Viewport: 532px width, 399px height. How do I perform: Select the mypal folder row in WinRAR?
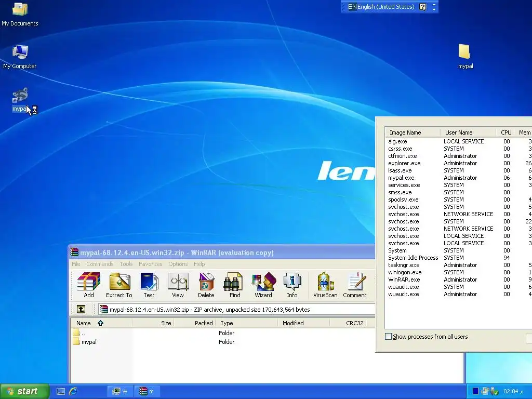(222, 342)
